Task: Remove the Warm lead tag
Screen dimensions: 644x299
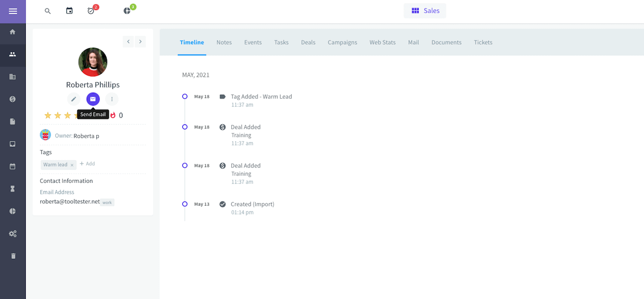Action: [x=72, y=165]
